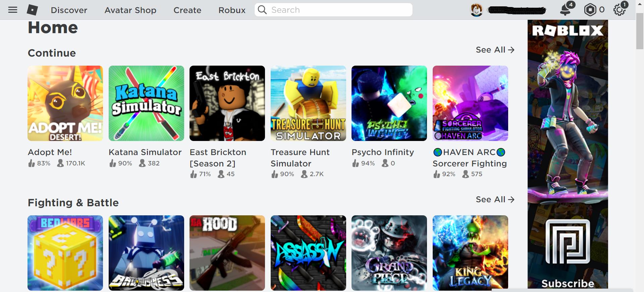Open the Psycho Infinity game thumbnail
The image size is (644, 292).
click(389, 103)
